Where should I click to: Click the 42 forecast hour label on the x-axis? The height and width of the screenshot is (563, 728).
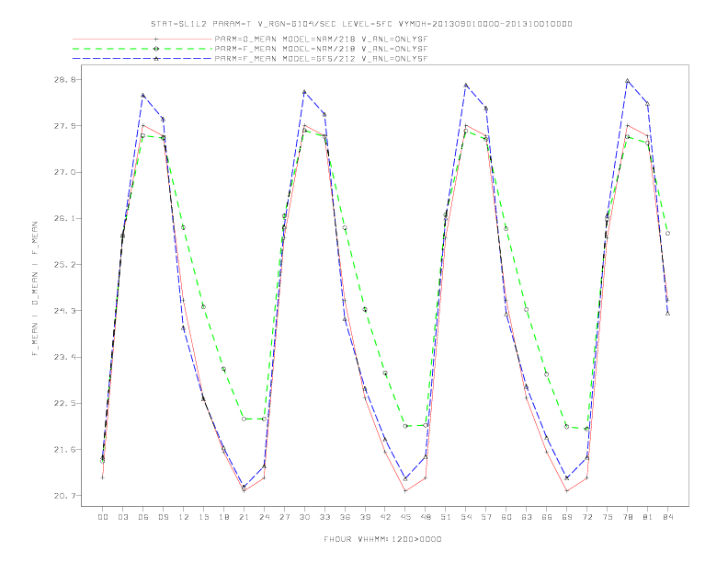click(x=385, y=517)
